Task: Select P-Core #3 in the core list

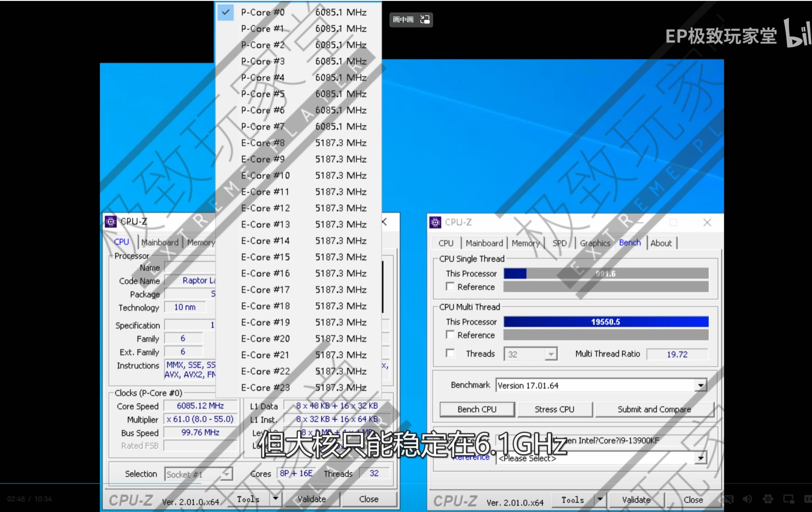Action: coord(298,61)
